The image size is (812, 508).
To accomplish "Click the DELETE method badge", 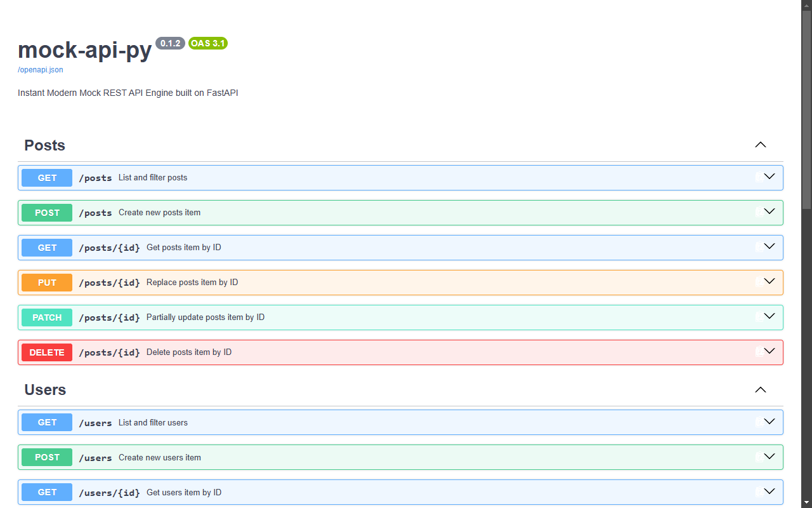I will [47, 352].
